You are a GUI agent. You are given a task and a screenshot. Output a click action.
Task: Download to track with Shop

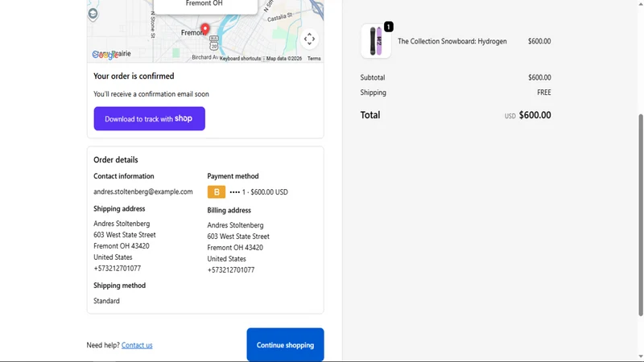point(150,118)
